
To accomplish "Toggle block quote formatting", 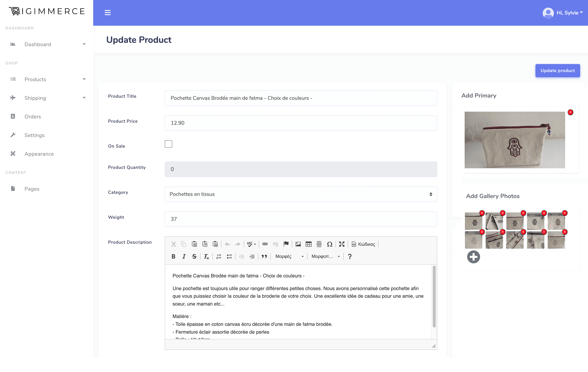I will click(x=264, y=256).
